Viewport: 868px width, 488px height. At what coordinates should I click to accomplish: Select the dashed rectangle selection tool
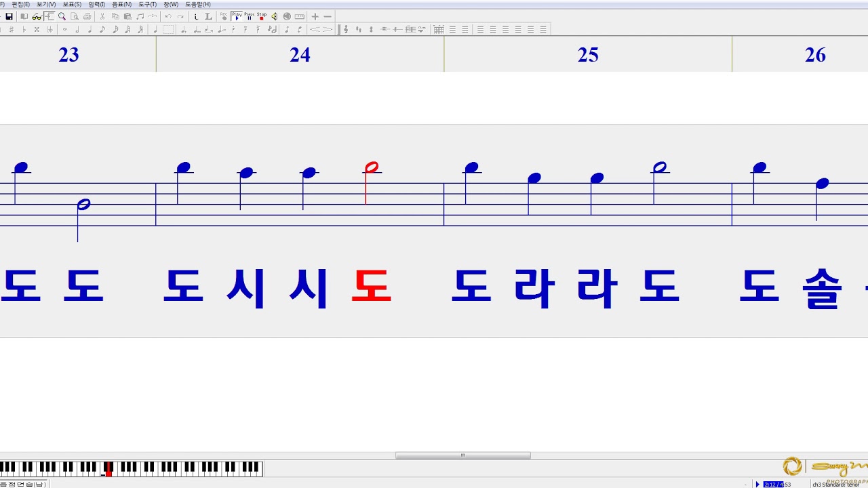tap(168, 29)
